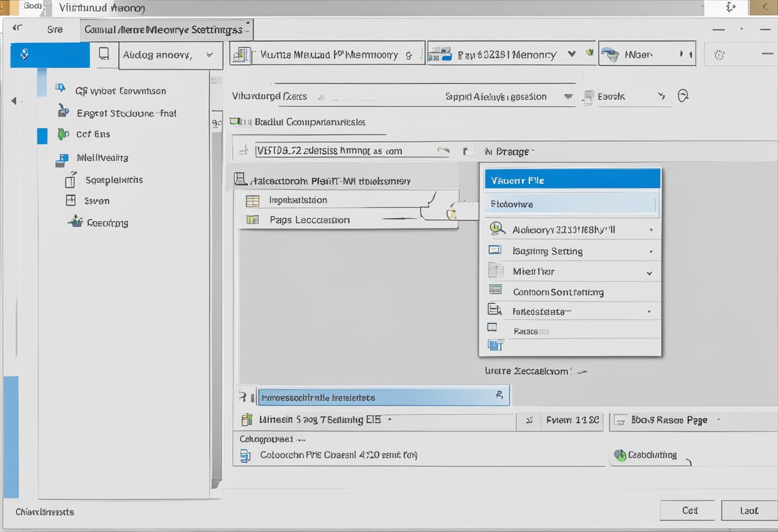The image size is (778, 532).
Task: Open the magnifier search icon in the context menu
Action: [x=495, y=228]
